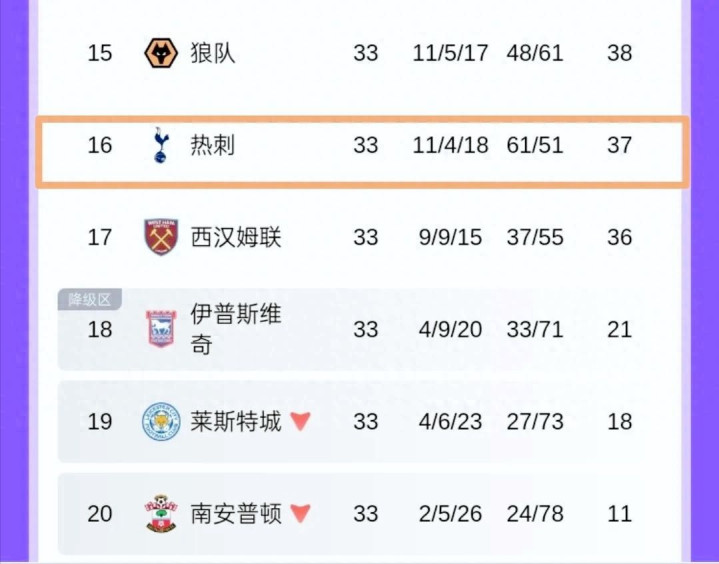
Task: Click the 降级区 relegation zone label
Action: click(x=89, y=299)
